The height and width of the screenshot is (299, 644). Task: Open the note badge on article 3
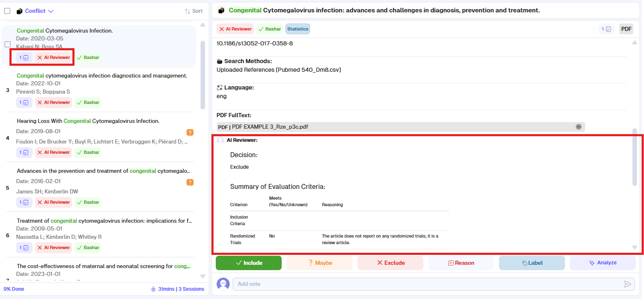pos(24,103)
